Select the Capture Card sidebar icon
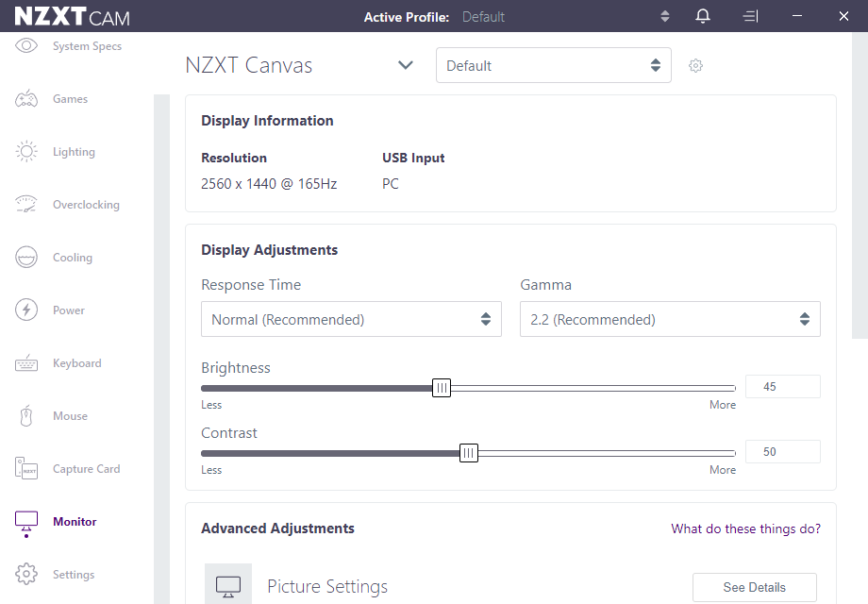Screen dimensions: 868x604 click(x=26, y=469)
